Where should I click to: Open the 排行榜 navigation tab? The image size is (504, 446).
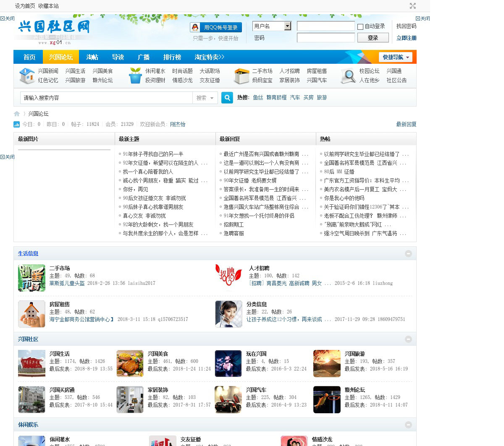pos(172,57)
